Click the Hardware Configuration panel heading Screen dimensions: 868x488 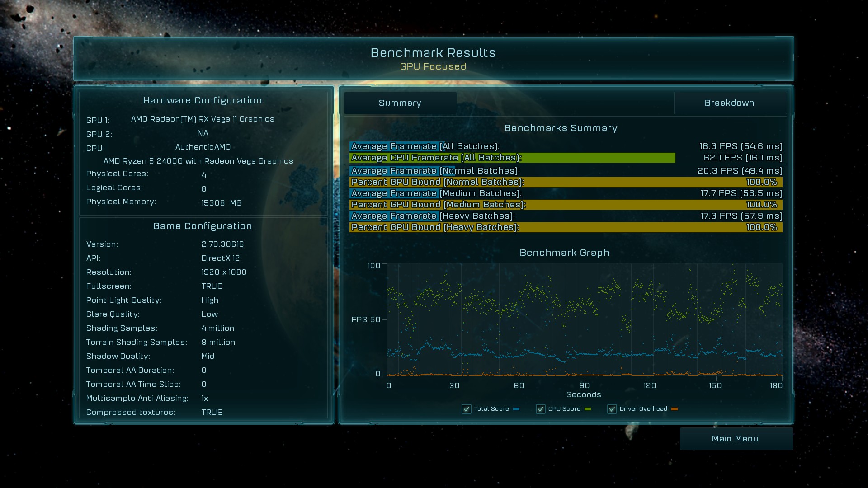(x=202, y=100)
